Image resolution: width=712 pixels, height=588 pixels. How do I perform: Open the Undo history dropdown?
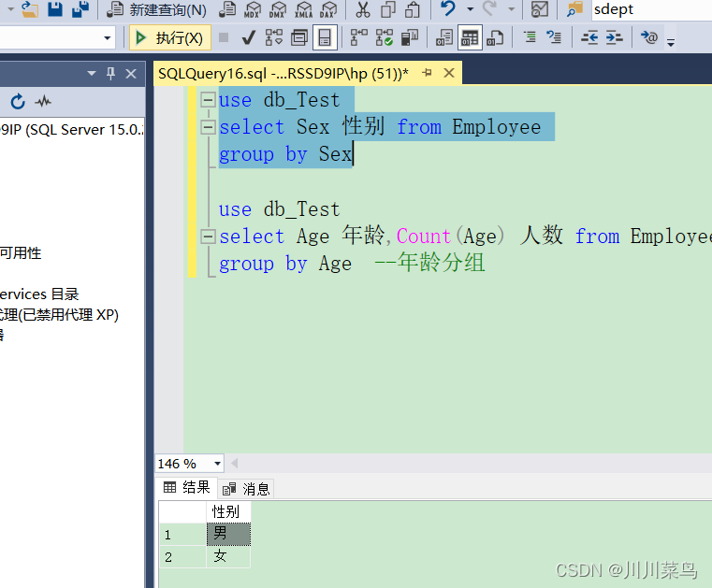470,9
